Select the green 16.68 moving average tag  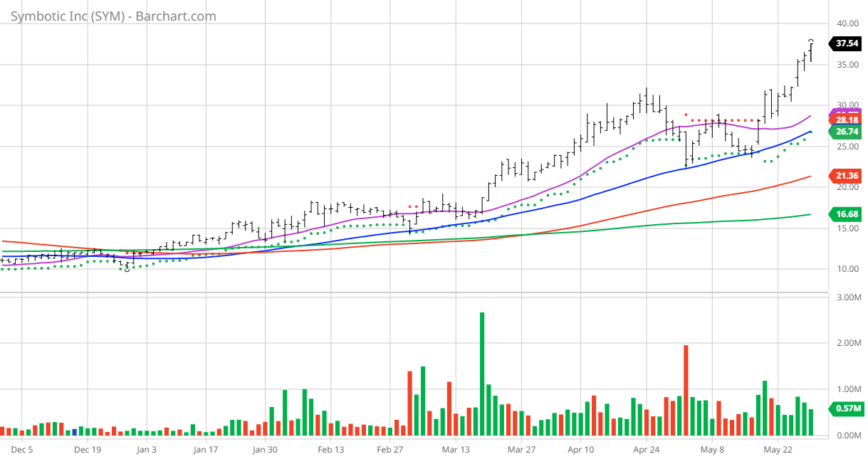click(x=845, y=213)
